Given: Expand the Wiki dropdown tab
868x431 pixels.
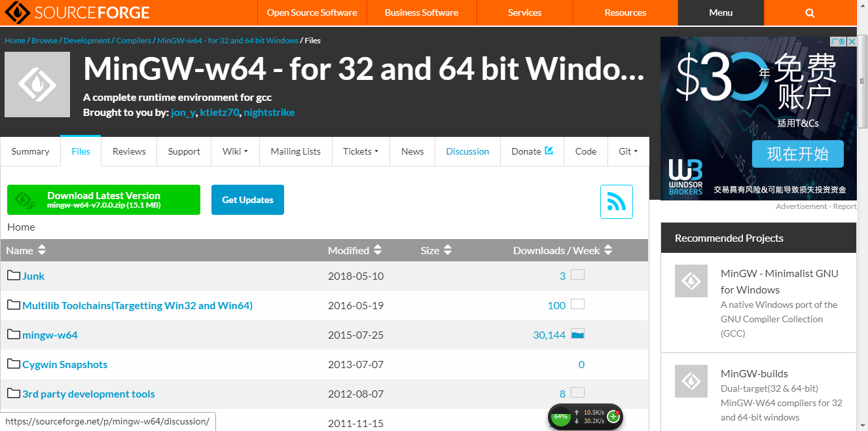Looking at the screenshot, I should click(x=235, y=151).
